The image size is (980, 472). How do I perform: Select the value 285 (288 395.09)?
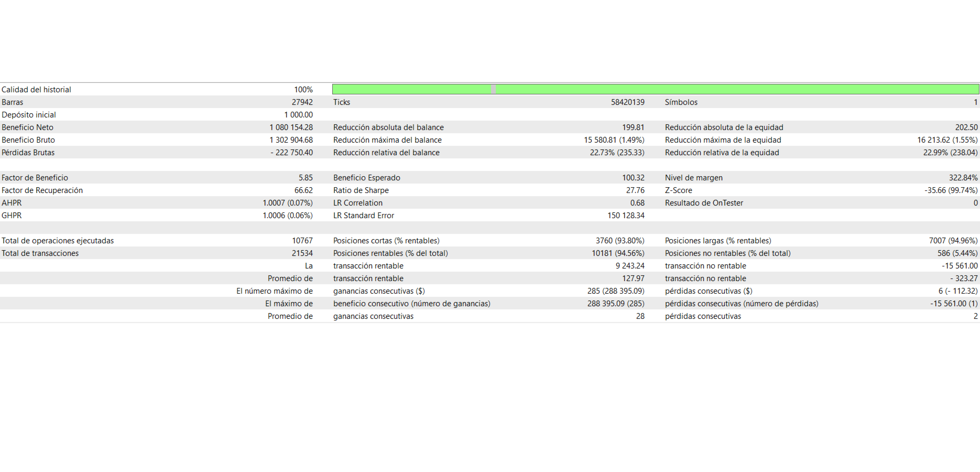click(616, 291)
